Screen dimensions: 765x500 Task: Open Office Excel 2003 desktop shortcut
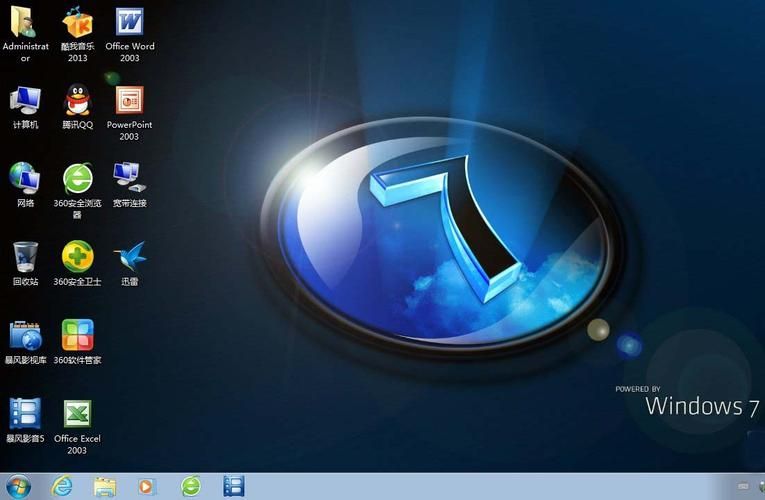(78, 413)
